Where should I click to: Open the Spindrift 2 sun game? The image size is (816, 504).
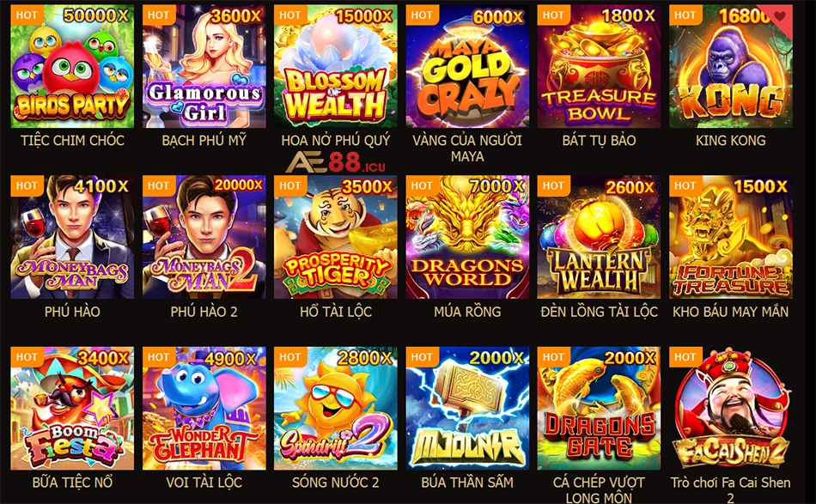336,409
